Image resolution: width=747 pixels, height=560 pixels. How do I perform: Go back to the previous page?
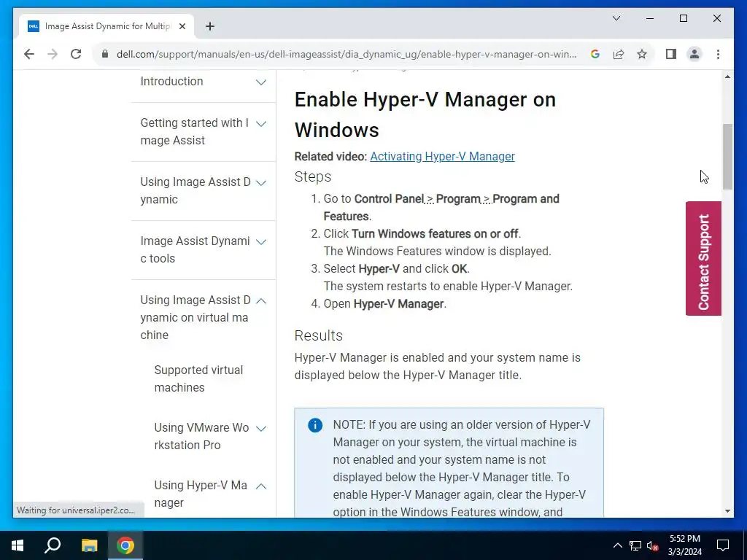pos(29,54)
